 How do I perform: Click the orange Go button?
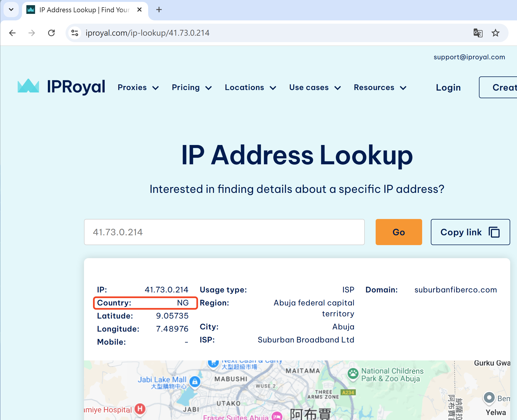click(399, 232)
